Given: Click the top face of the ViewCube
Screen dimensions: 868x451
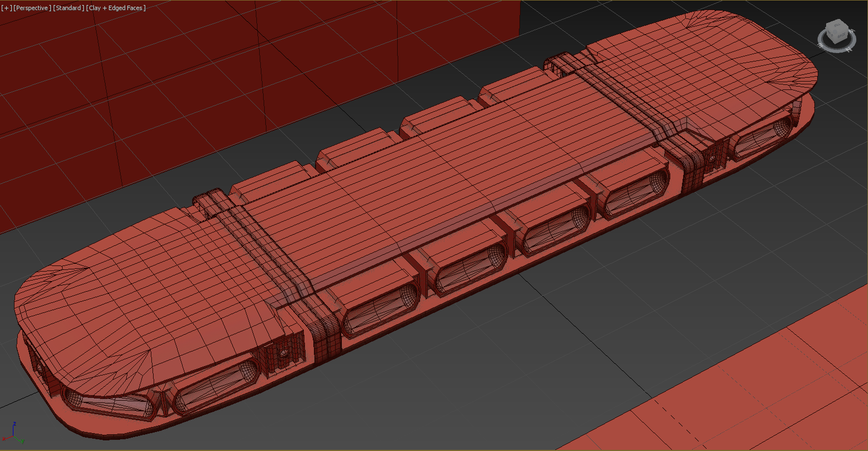Looking at the screenshot, I should [x=837, y=25].
